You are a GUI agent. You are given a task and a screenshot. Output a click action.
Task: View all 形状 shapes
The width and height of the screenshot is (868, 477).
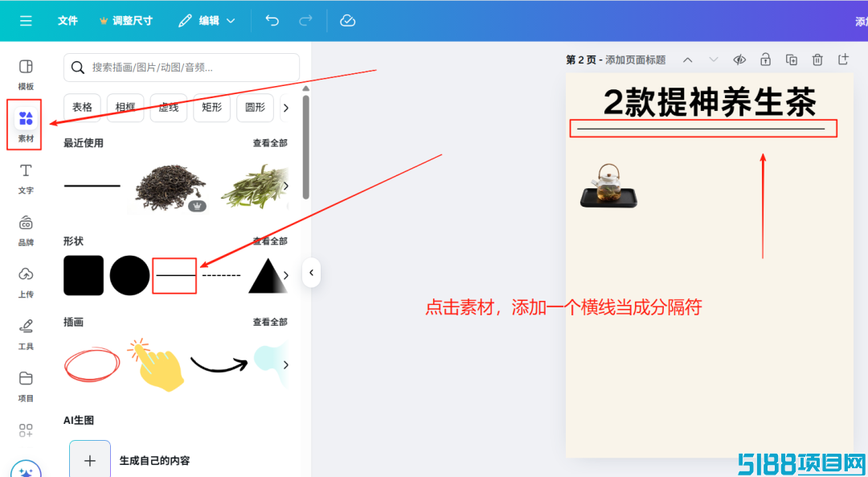[270, 241]
